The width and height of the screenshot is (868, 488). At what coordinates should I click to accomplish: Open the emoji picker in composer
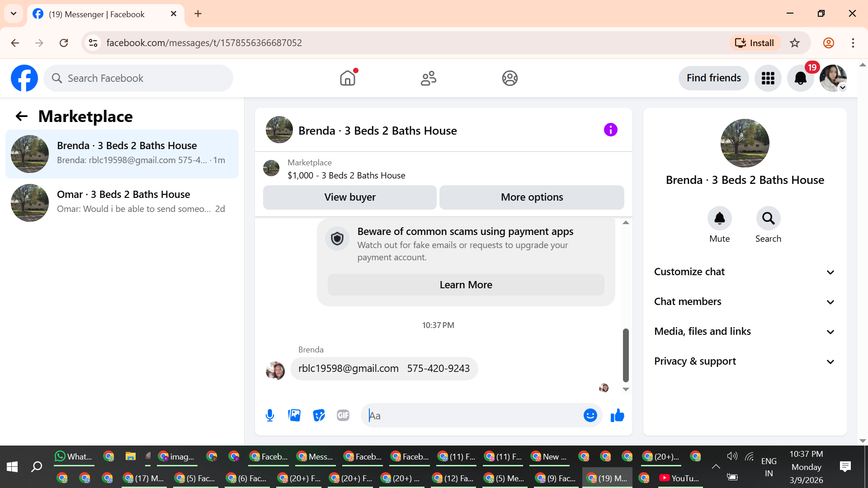coord(590,415)
